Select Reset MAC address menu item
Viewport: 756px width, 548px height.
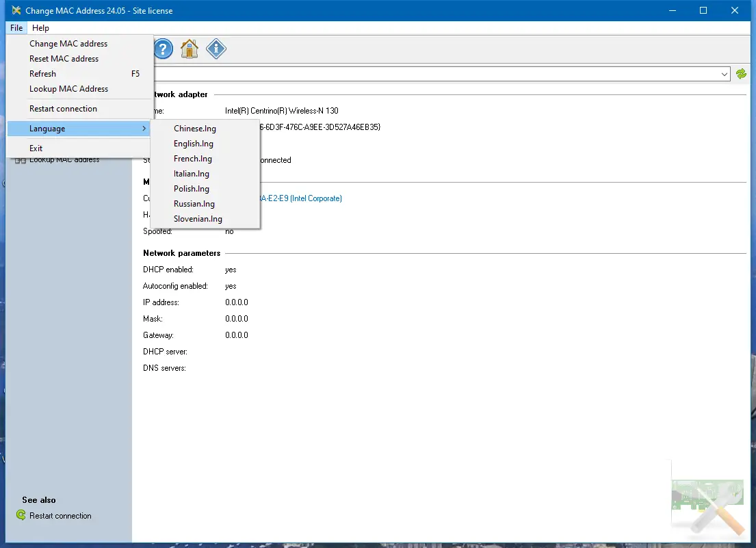tap(80, 58)
